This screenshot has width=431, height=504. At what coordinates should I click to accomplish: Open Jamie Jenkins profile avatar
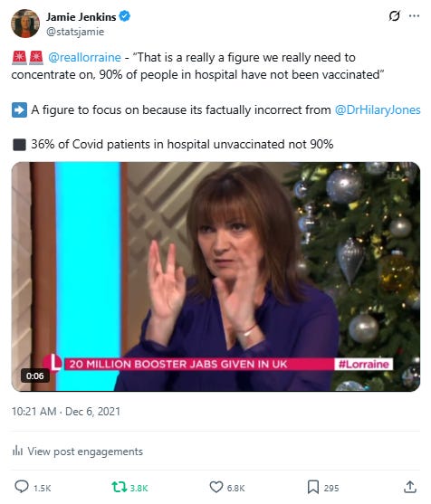point(25,24)
